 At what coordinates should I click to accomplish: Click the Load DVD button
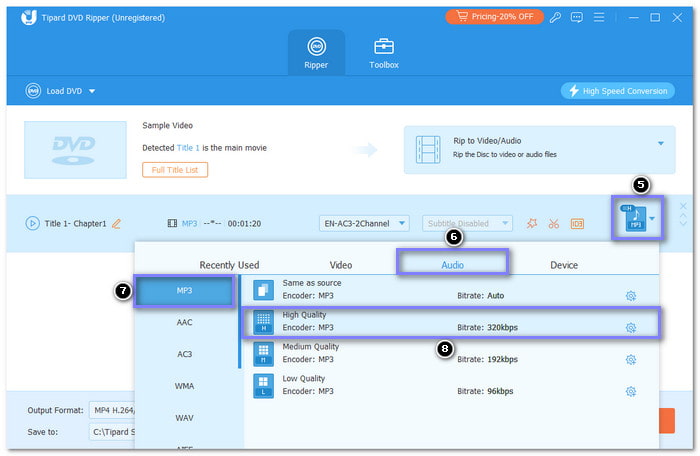[64, 91]
